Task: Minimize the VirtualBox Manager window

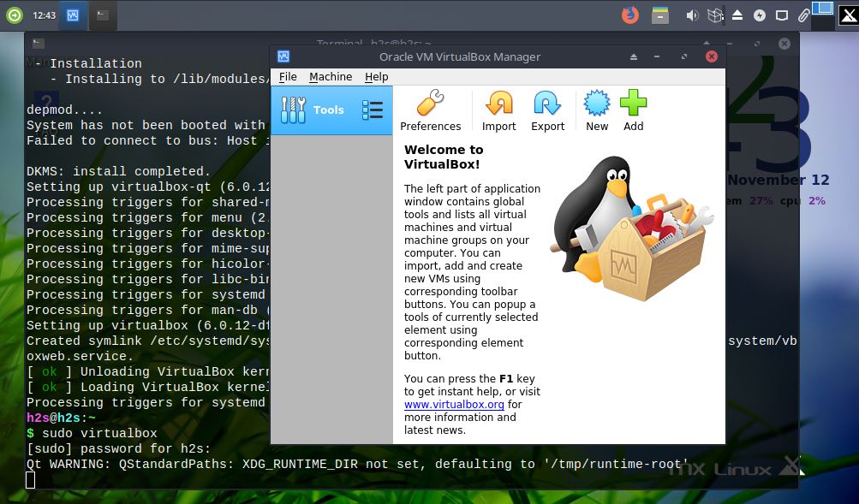Action: click(x=656, y=56)
